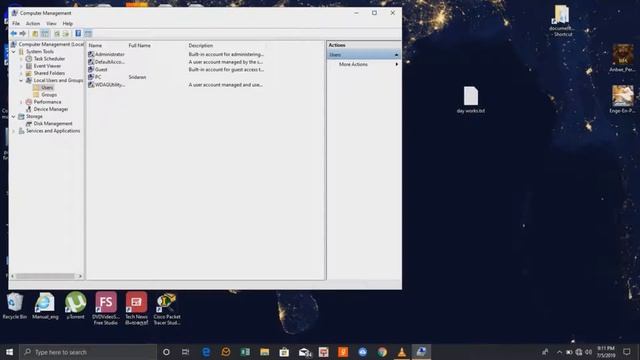Launch Microsoft Edge from the taskbar
The image size is (640, 360).
[206, 352]
